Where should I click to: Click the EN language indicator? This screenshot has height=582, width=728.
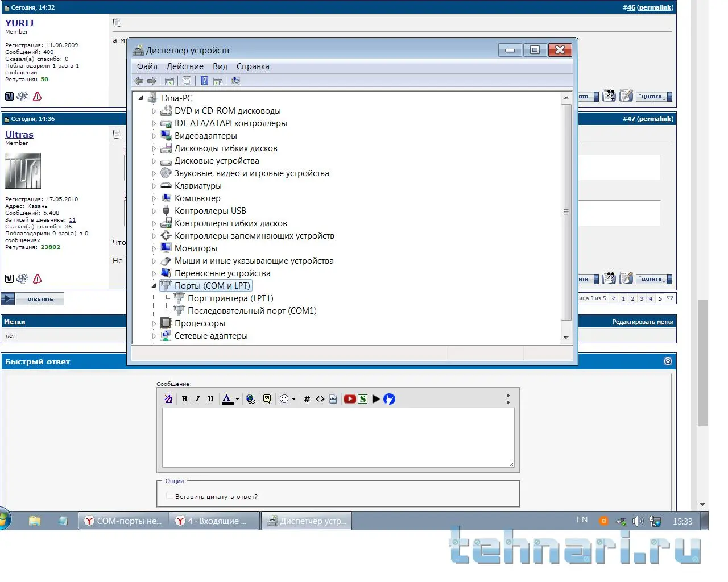(582, 520)
